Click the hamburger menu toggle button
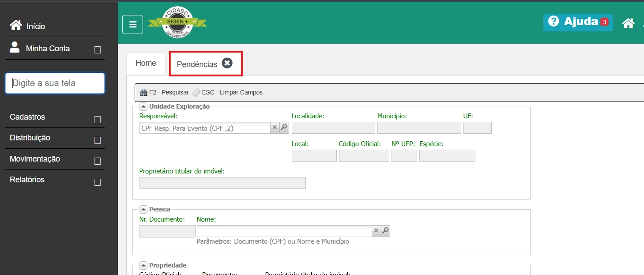Screen dimensions: 644x275 [132, 24]
